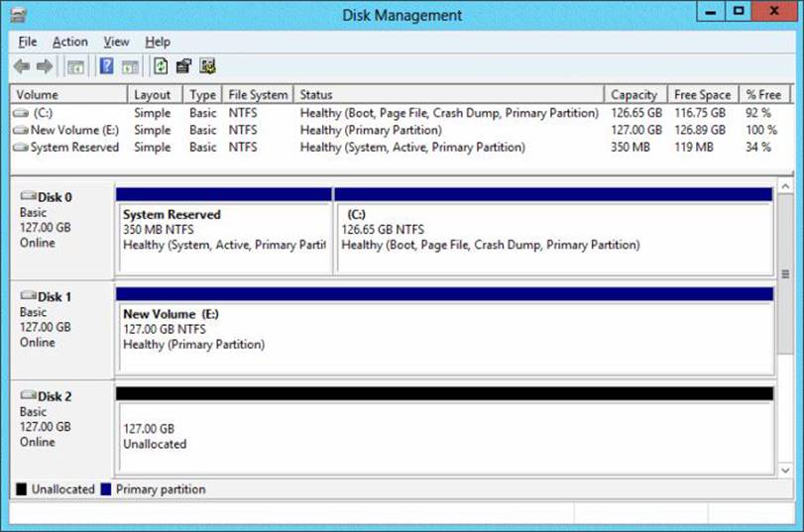Click the scroll up arrow in disk pane
804x532 pixels.
click(785, 186)
